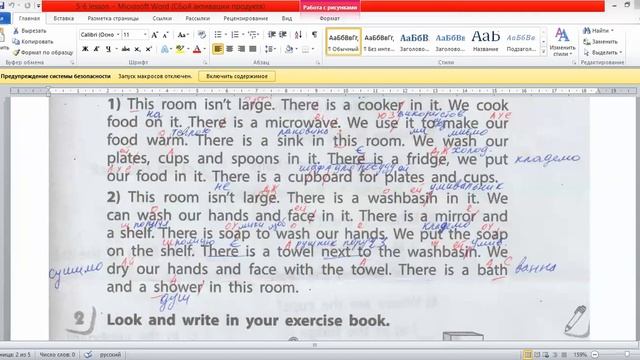The height and width of the screenshot is (360, 640).
Task: Open bullet list dropdown
Action: 226,35
